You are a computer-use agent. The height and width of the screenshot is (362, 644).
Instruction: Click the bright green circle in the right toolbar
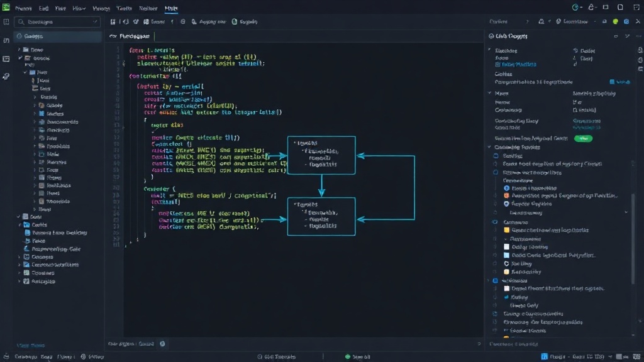pyautogui.click(x=615, y=22)
